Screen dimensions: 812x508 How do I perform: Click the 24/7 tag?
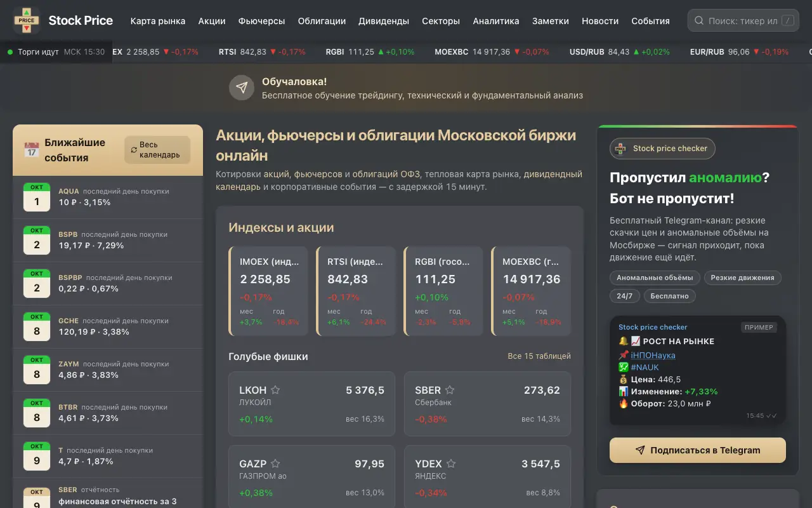tap(624, 296)
